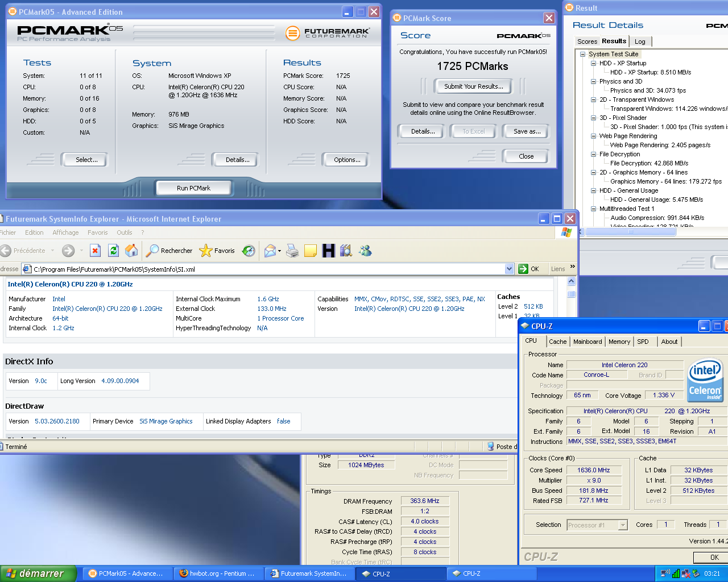Switch to Scores tab in Result window

(587, 41)
